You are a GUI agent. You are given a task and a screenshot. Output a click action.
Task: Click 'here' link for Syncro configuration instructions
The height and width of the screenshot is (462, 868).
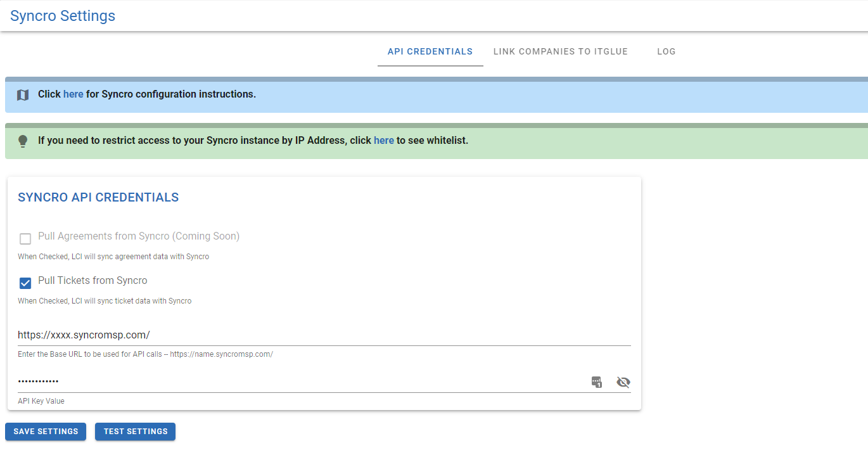click(x=73, y=94)
